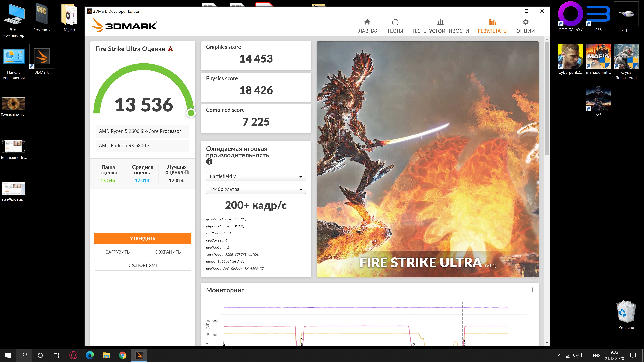Click the green score gauge indicator dot
This screenshot has height=362, width=644.
tap(191, 113)
